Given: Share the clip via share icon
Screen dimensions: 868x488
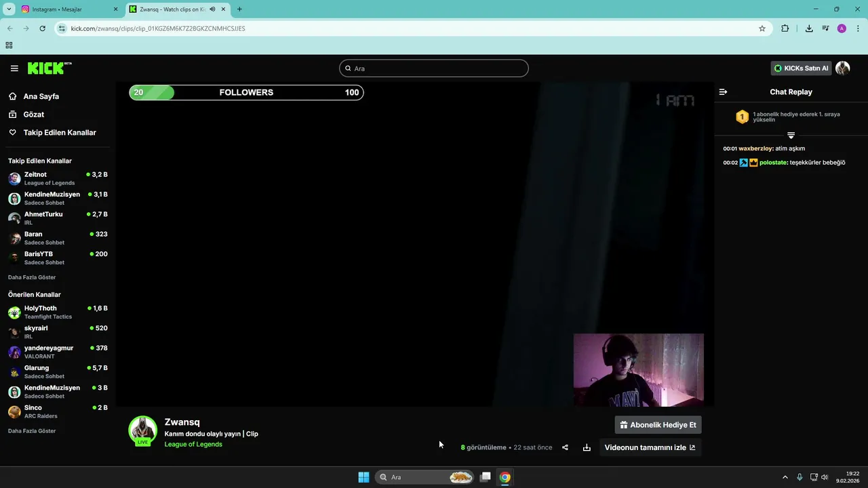Looking at the screenshot, I should tap(565, 447).
